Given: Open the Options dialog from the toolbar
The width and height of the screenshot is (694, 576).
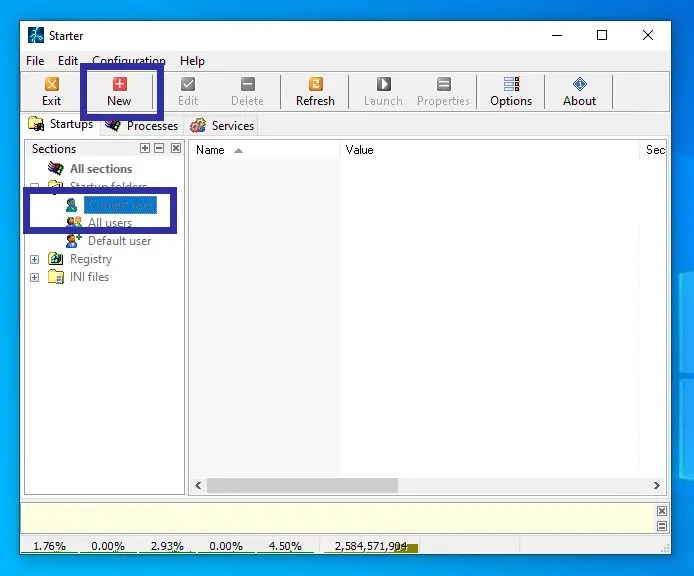Looking at the screenshot, I should [x=511, y=91].
